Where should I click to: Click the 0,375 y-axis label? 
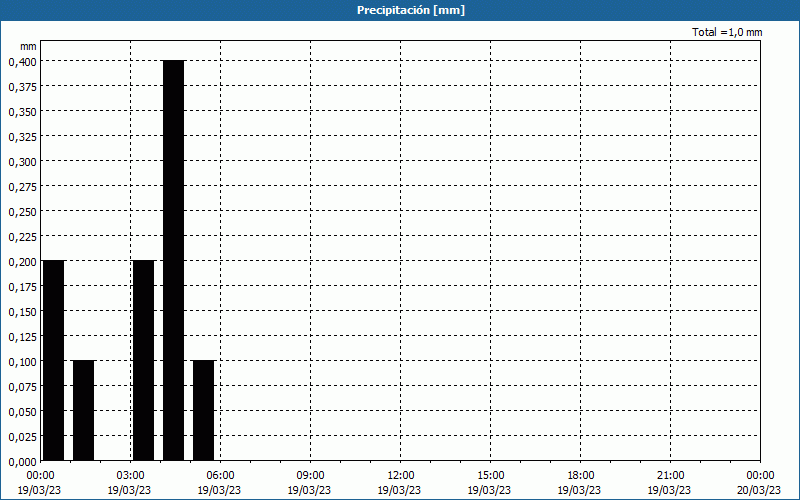(x=22, y=87)
